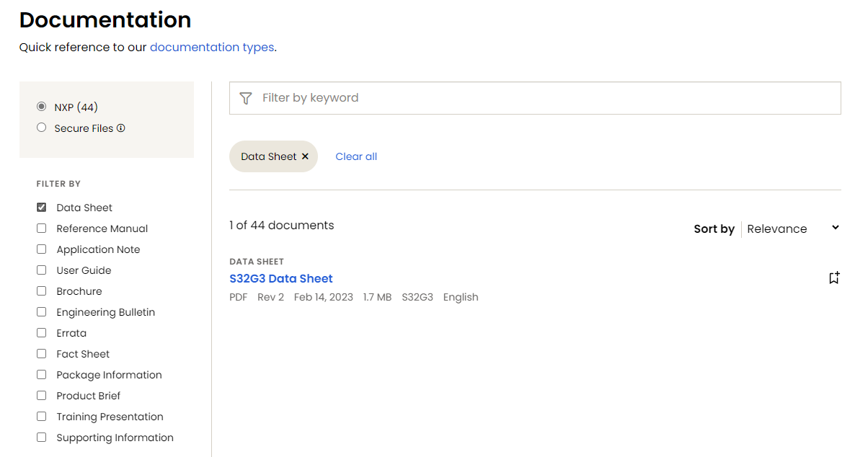Uncheck the Data Sheet checkbox

41,208
